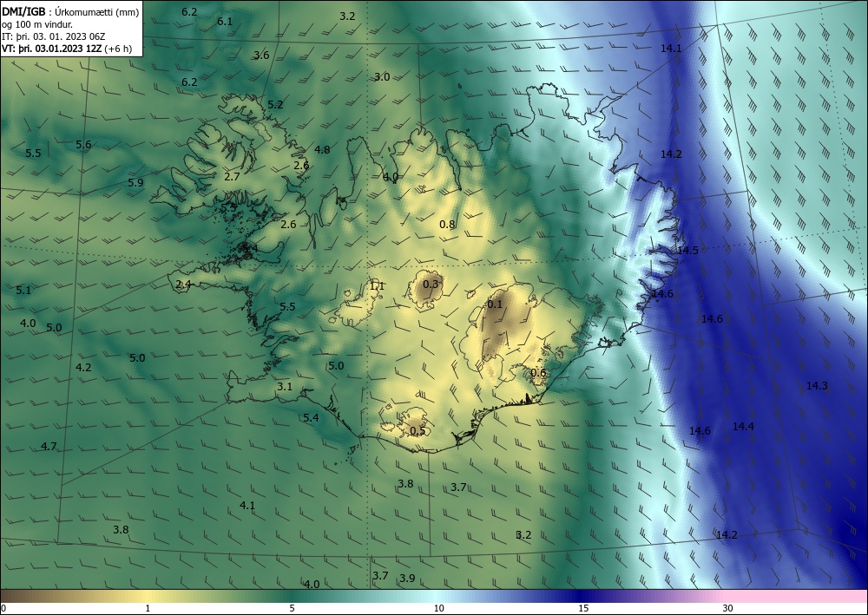This screenshot has width=868, height=615.
Task: Click the 3.0 value label
Action: pyautogui.click(x=382, y=77)
